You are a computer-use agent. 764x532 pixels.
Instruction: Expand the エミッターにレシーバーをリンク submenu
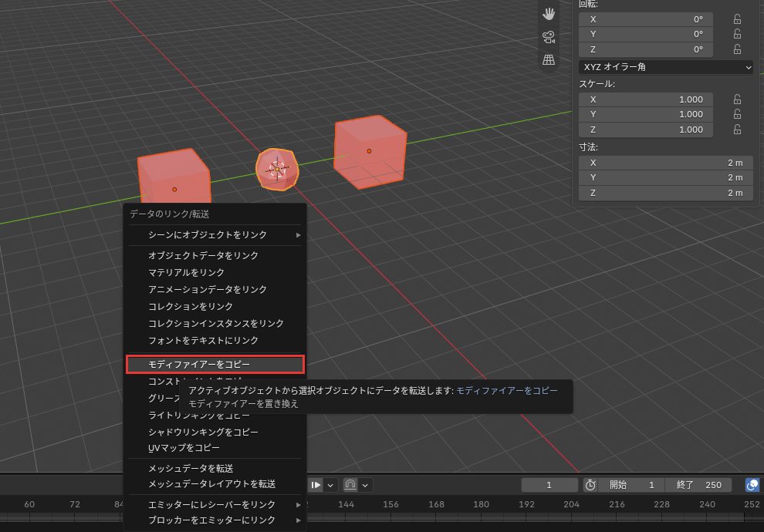point(215,505)
